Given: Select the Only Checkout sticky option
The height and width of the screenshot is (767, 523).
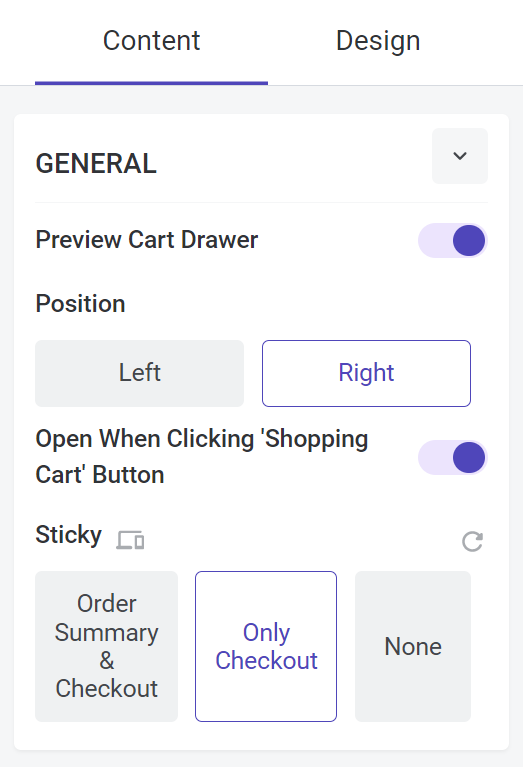Looking at the screenshot, I should click(266, 646).
